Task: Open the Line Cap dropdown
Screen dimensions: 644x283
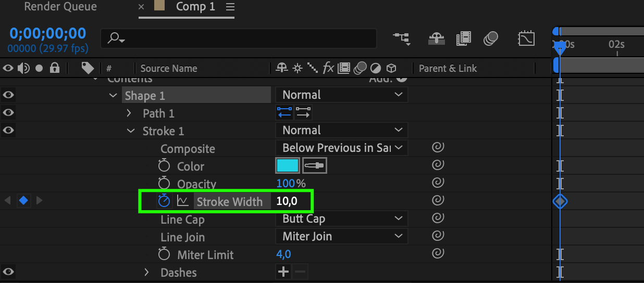Action: 341,219
